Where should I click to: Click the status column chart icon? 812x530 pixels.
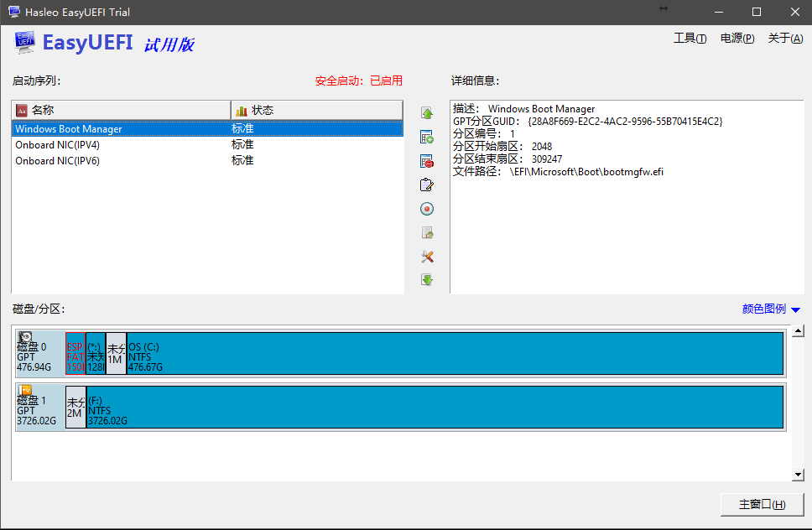coord(242,110)
